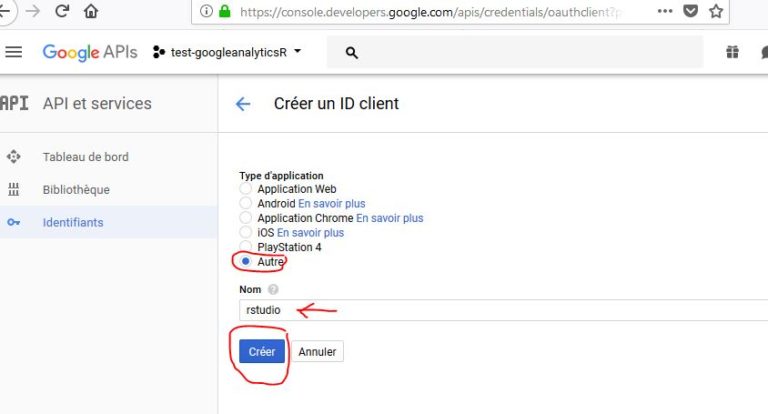Click the help icon next to Nom
This screenshot has width=768, height=414.
pyautogui.click(x=273, y=290)
